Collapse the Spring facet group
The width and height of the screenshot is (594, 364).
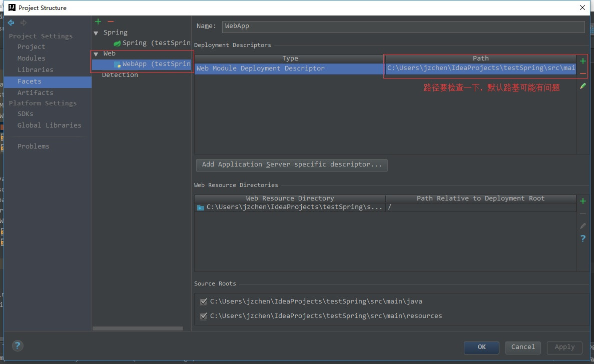(x=96, y=33)
